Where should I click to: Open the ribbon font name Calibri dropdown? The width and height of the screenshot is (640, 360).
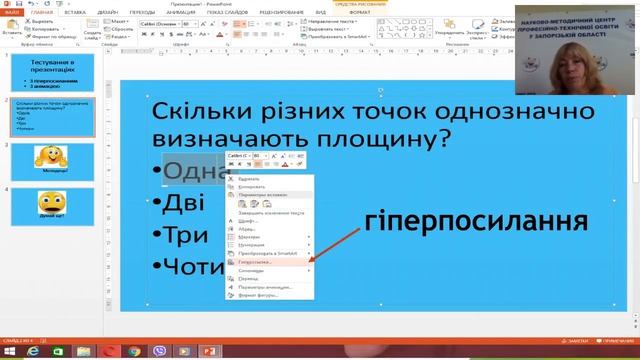point(179,24)
